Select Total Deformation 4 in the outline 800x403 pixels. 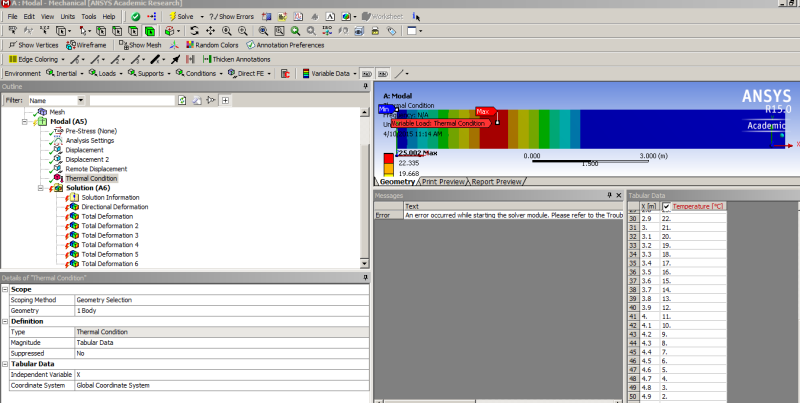(x=110, y=245)
